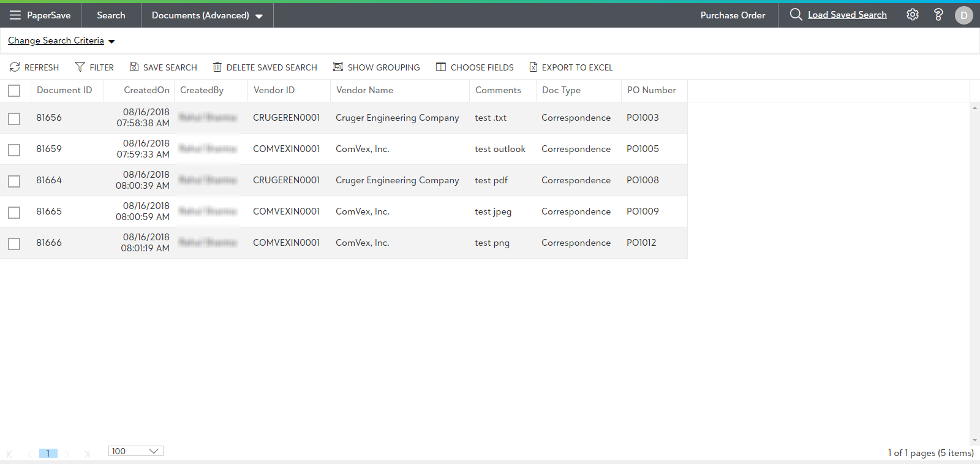
Task: Open the page size dropdown showing 100
Action: (x=135, y=451)
